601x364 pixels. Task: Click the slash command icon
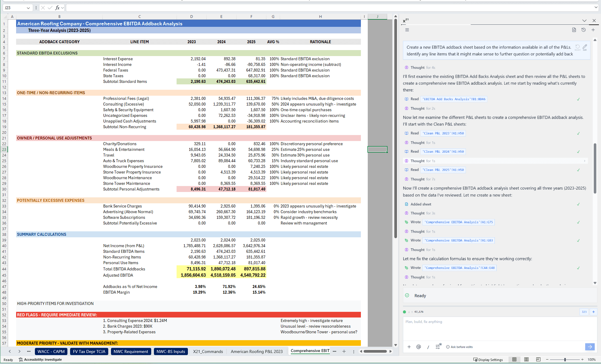coord(428,347)
